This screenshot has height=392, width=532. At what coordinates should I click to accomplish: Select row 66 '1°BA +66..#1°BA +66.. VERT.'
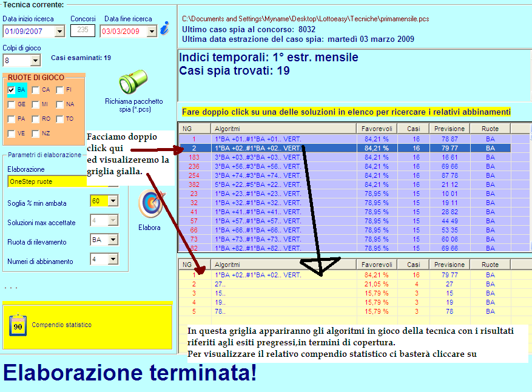pyautogui.click(x=345, y=230)
